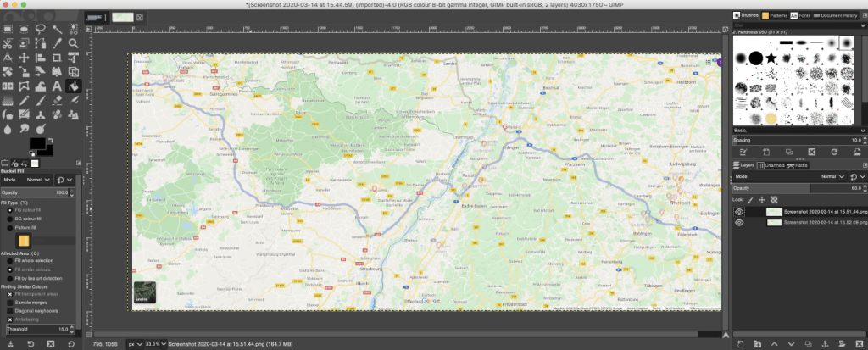Swap foreground and background colours arrow
868x350 pixels.
click(x=50, y=140)
